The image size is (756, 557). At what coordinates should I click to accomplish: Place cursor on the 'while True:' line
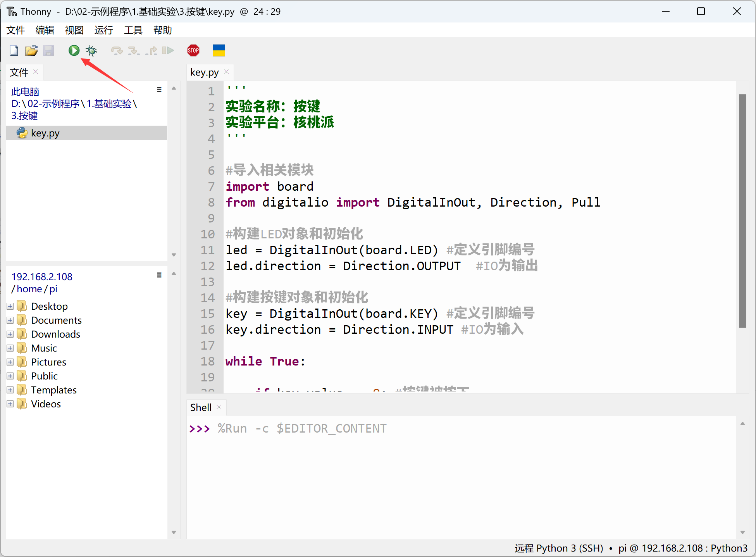(265, 361)
